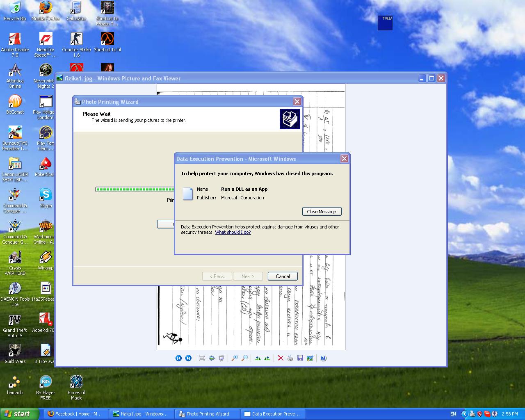Select the Shortcut to hl icon
The width and height of the screenshot is (525, 420).
pos(107,42)
